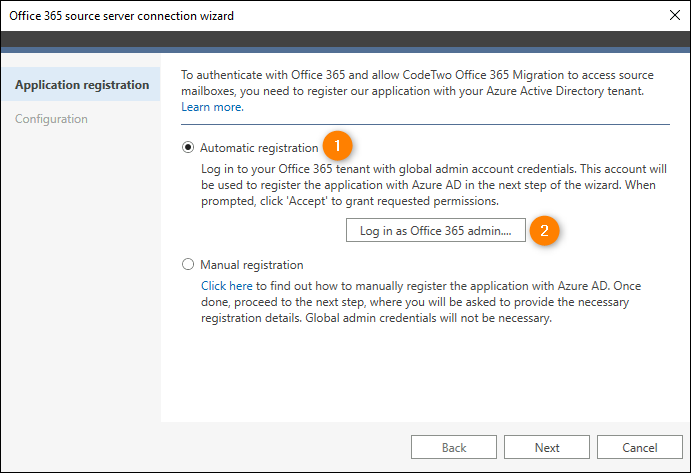
Task: Click the 'Manual registration' label text
Action: point(252,264)
